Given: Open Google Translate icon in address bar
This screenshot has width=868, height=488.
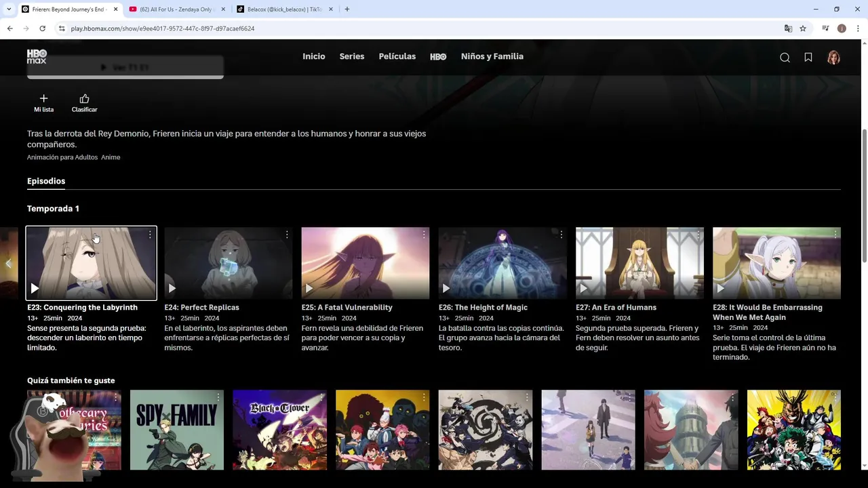Looking at the screenshot, I should point(788,28).
